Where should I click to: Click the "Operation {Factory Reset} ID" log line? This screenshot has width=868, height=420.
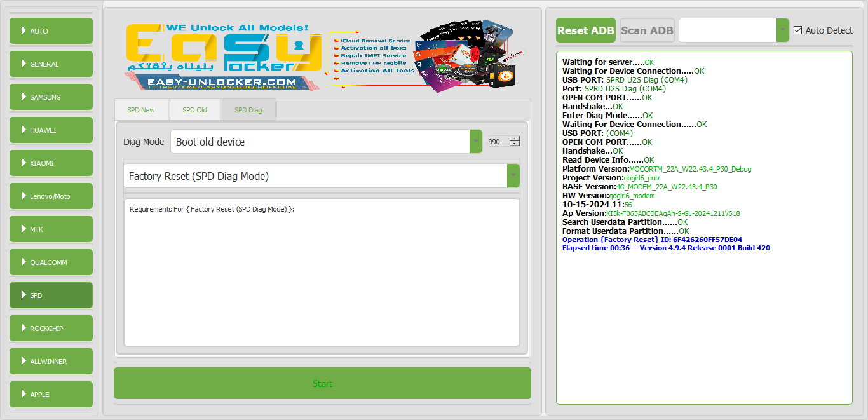pyautogui.click(x=652, y=240)
